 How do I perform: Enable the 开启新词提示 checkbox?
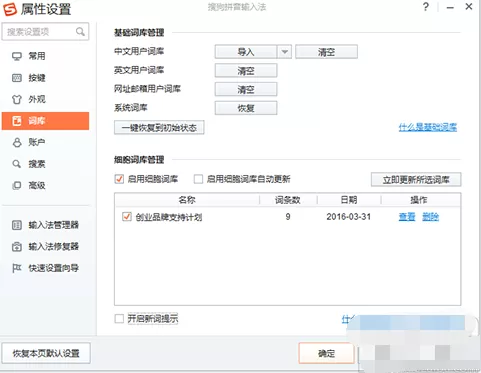pyautogui.click(x=119, y=319)
